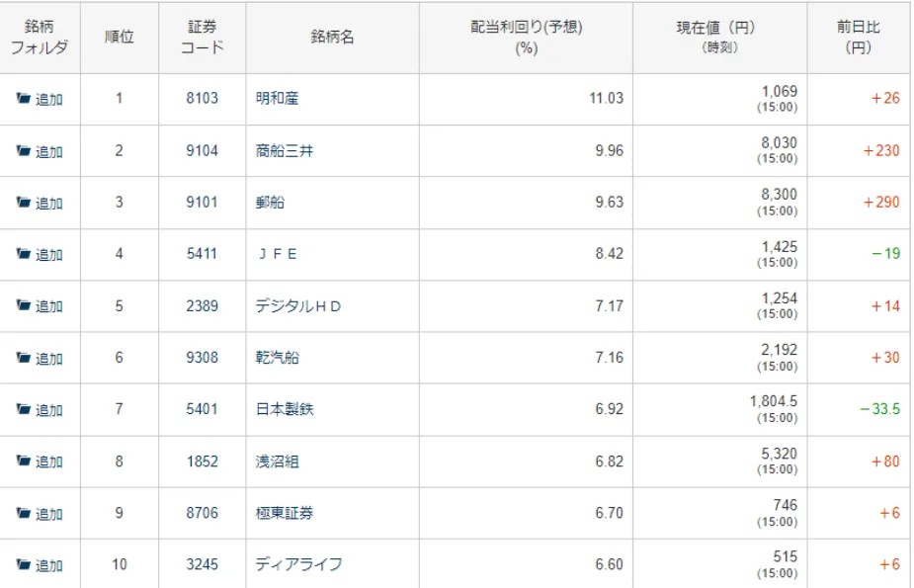Open stock name 乾汽船
The image size is (914, 588).
[278, 357]
